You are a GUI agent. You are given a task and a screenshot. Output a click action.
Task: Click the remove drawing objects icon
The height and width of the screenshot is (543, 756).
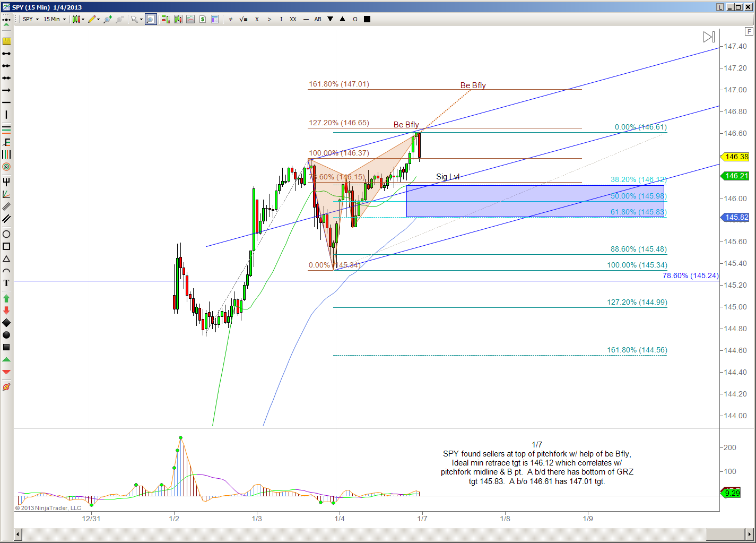pyautogui.click(x=6, y=387)
